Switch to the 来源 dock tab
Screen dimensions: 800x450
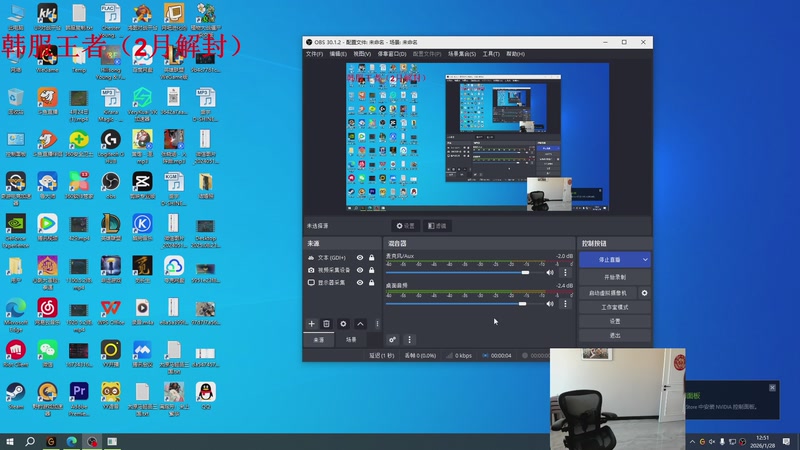(x=319, y=340)
